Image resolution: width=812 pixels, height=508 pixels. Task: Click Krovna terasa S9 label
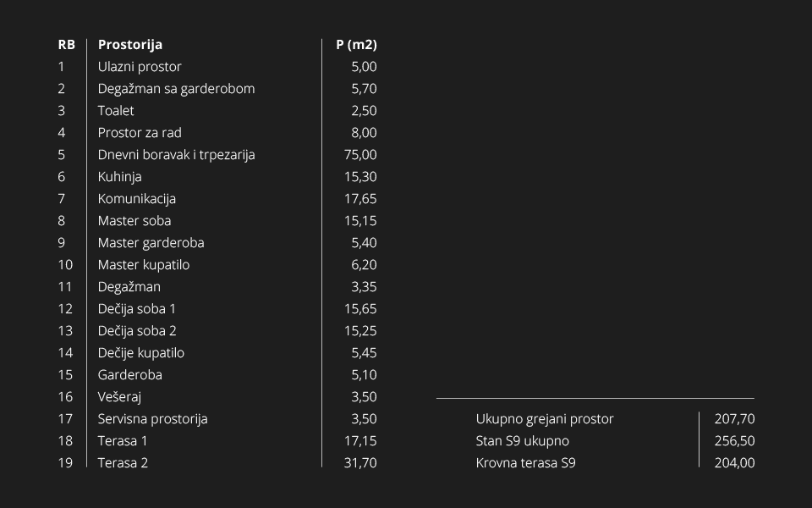[525, 463]
